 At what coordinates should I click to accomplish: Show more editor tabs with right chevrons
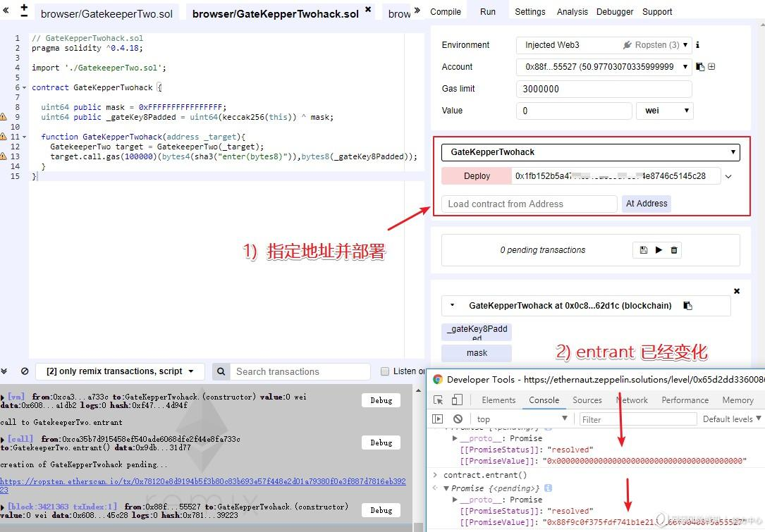click(417, 10)
